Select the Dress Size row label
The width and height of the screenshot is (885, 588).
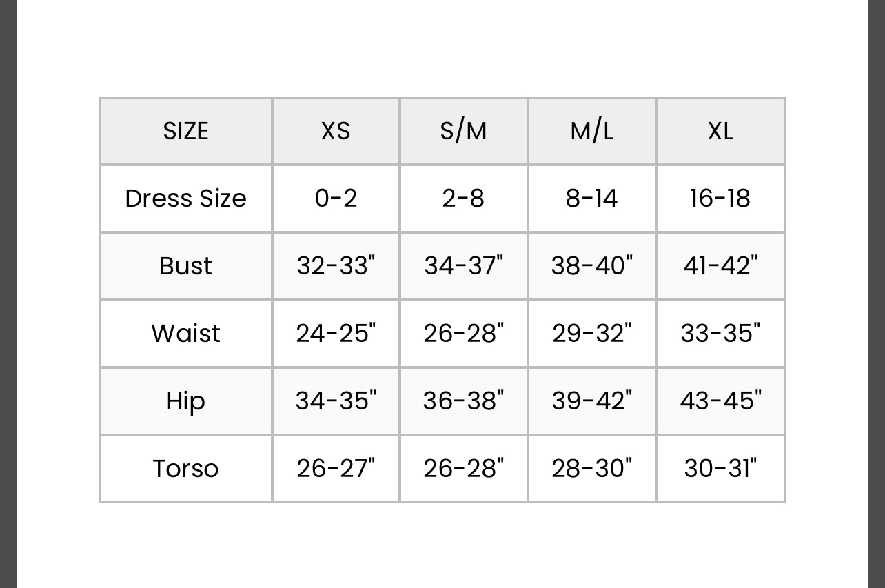(x=185, y=199)
